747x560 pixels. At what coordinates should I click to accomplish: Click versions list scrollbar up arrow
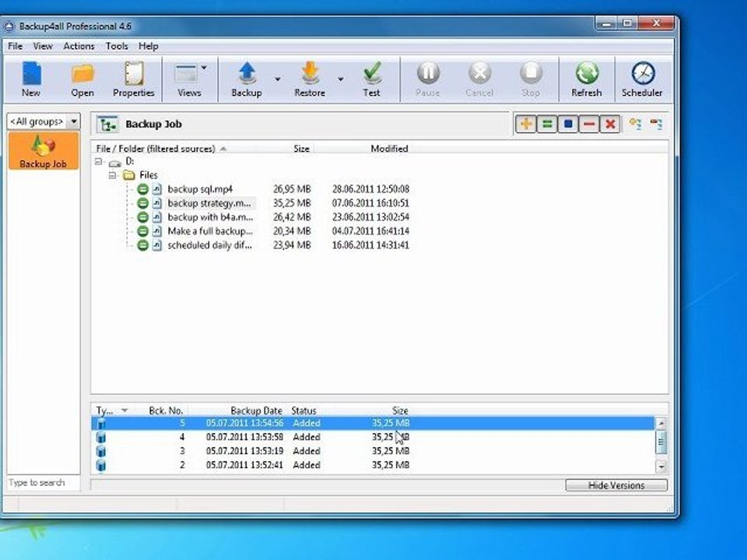pyautogui.click(x=661, y=423)
